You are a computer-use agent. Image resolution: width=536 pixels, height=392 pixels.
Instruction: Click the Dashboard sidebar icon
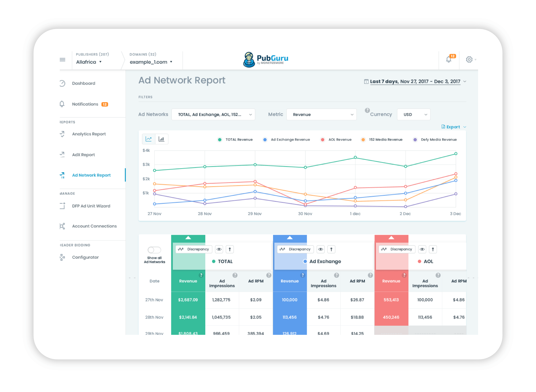point(62,83)
